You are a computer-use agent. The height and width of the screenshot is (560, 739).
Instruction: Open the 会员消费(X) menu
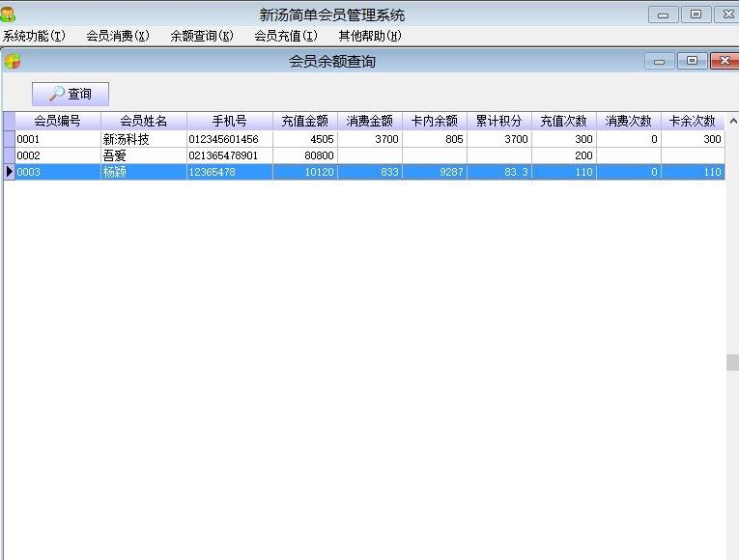(118, 36)
